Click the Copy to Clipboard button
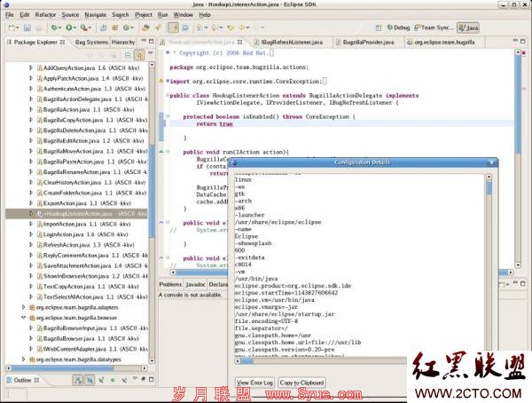The image size is (532, 403). (x=301, y=383)
